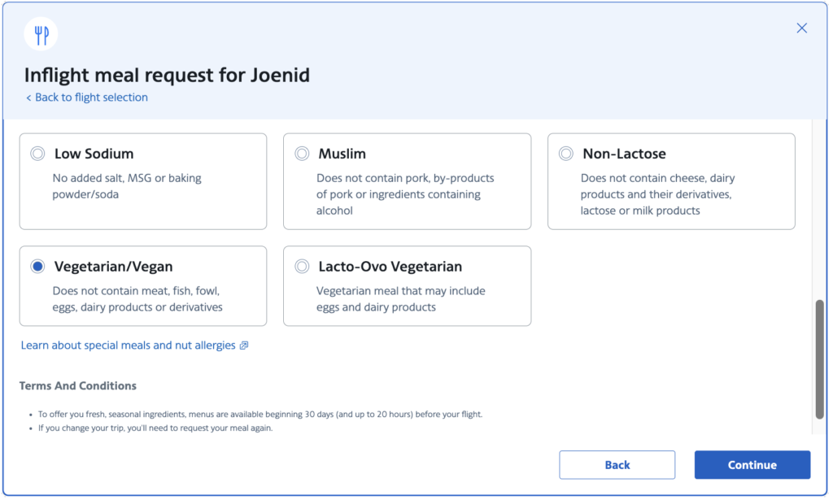Click the vertical scrollbar thumb

820,359
